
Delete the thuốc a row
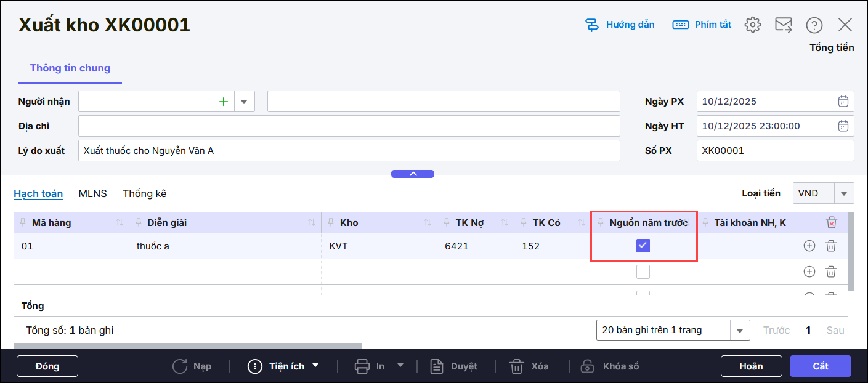(x=831, y=246)
